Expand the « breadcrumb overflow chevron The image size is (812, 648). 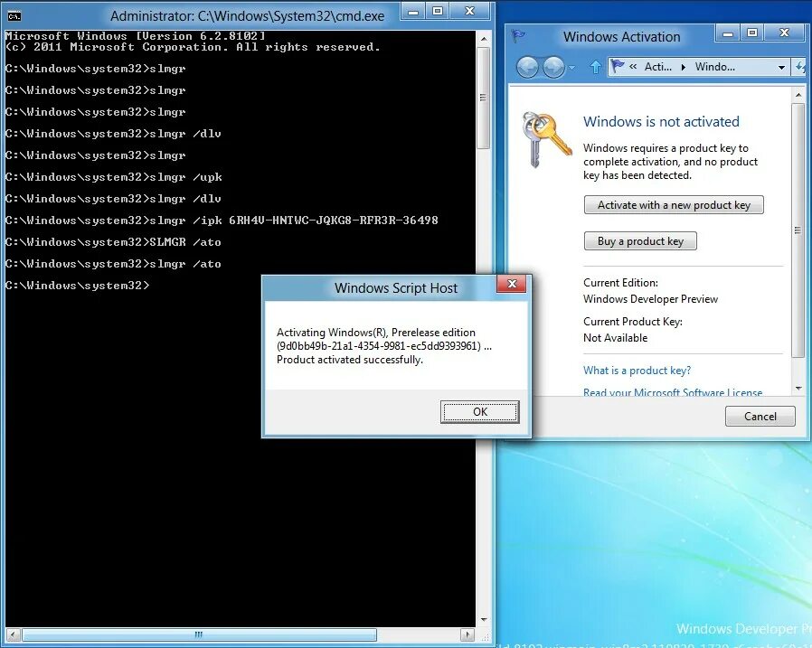click(633, 67)
